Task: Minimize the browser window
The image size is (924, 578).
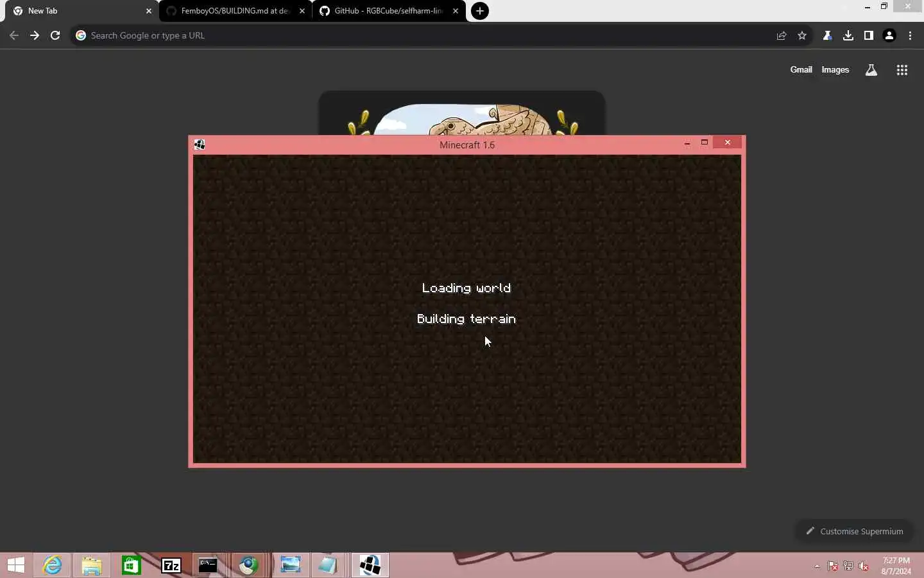Action: tap(868, 6)
